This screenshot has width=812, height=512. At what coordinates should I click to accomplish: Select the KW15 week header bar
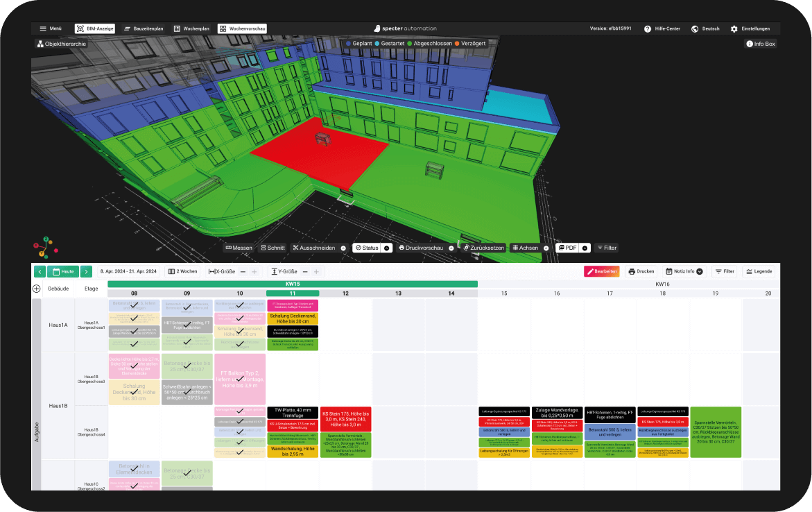(x=292, y=284)
